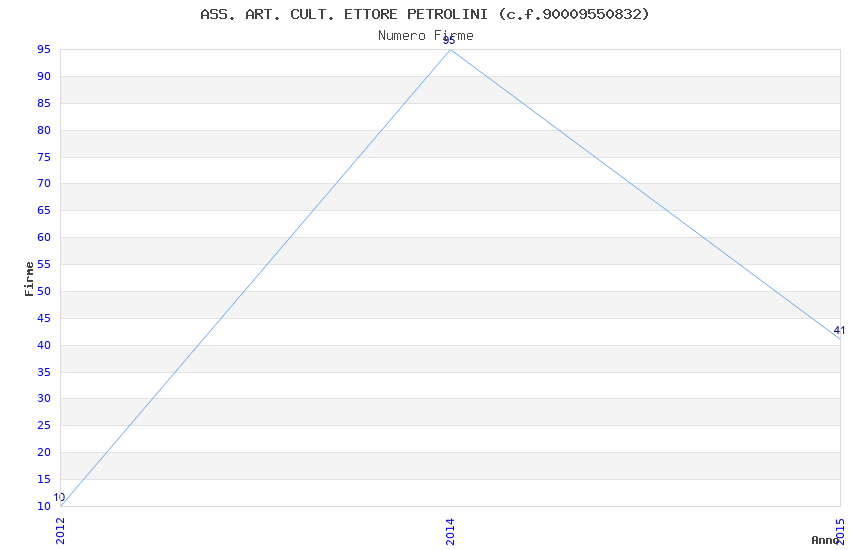Click the y-axis tick 50
This screenshot has height=550, width=850.
click(44, 291)
